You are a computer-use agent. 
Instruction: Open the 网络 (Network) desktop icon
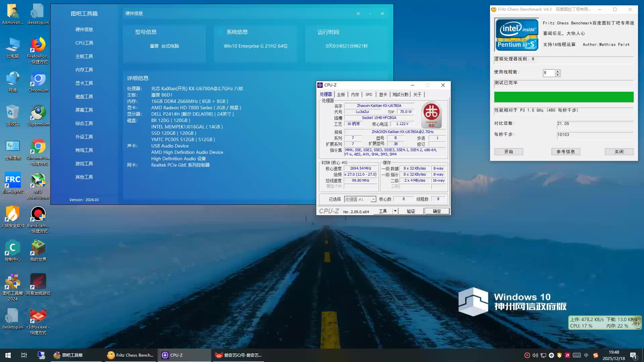click(x=13, y=82)
